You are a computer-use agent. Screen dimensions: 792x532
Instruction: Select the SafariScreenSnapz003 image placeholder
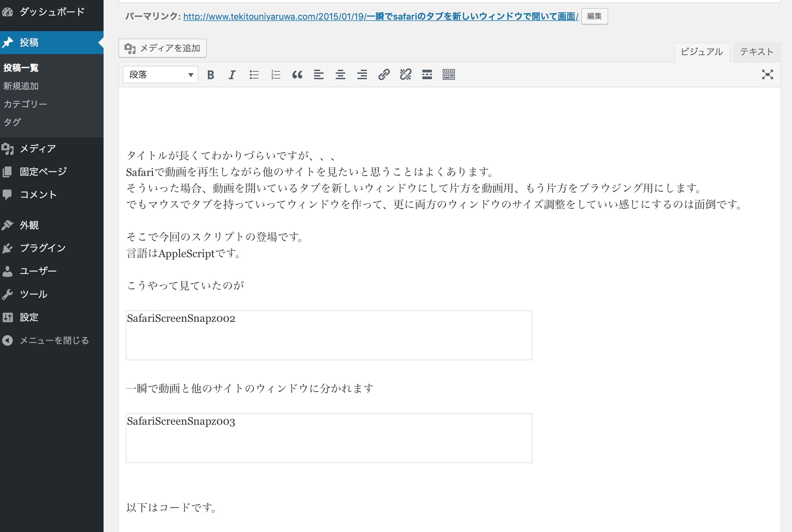click(x=329, y=438)
